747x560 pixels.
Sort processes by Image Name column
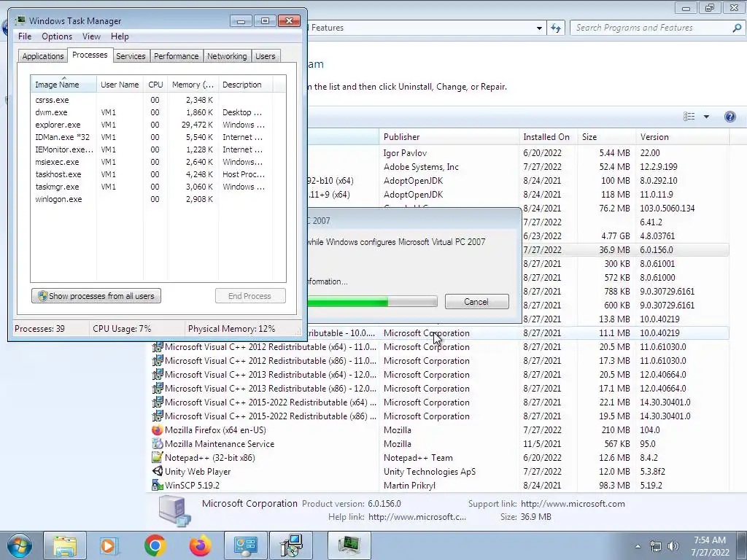point(63,85)
